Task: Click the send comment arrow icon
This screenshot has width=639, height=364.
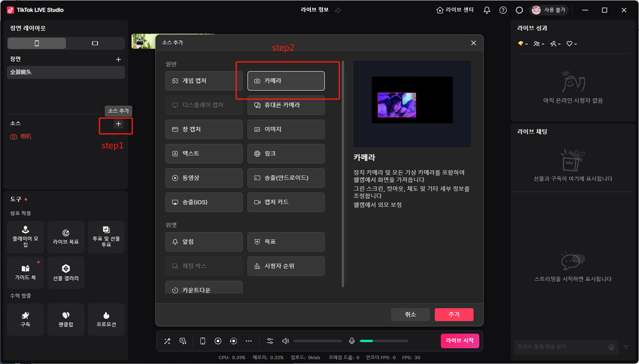Action: coord(625,347)
